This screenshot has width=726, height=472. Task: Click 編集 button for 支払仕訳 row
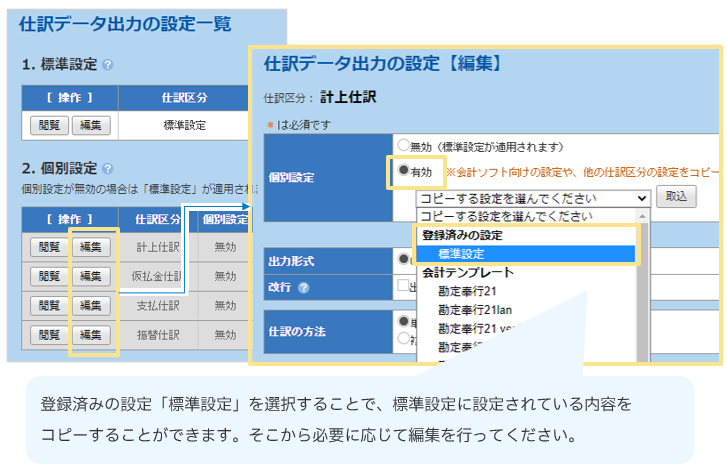(90, 305)
